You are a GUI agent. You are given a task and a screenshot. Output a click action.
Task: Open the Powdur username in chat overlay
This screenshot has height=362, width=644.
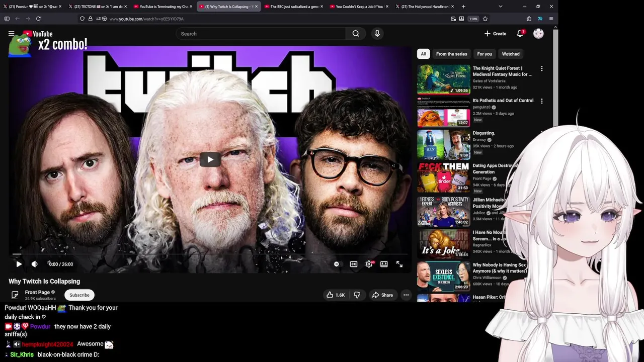tap(40, 326)
